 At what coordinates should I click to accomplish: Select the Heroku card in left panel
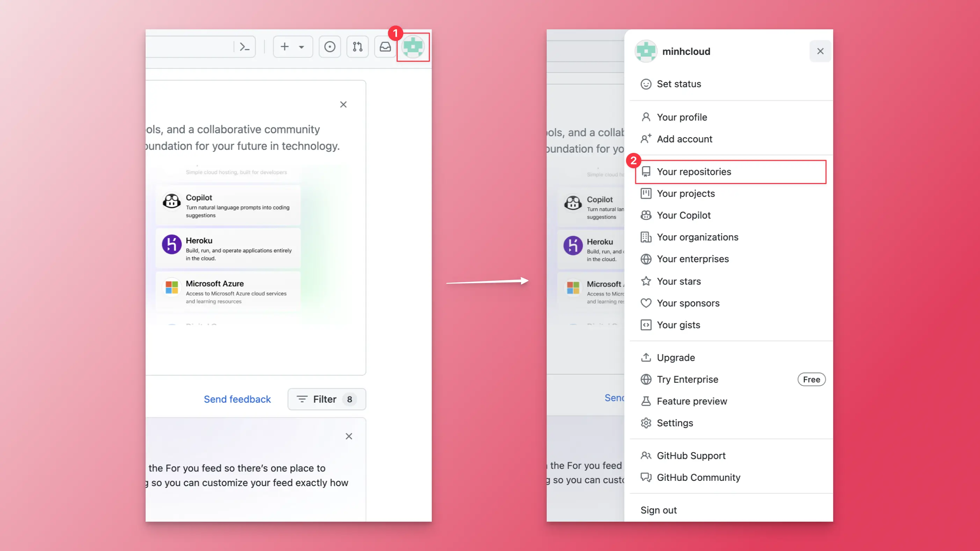[228, 249]
